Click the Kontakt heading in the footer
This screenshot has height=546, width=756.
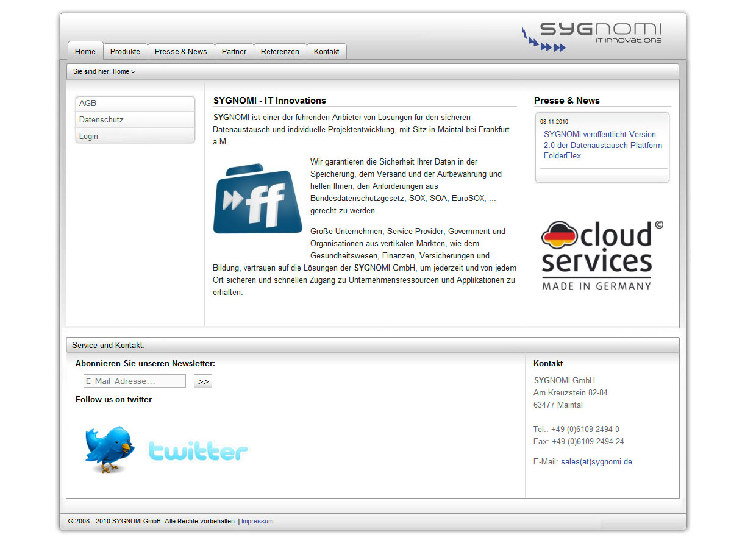(548, 364)
